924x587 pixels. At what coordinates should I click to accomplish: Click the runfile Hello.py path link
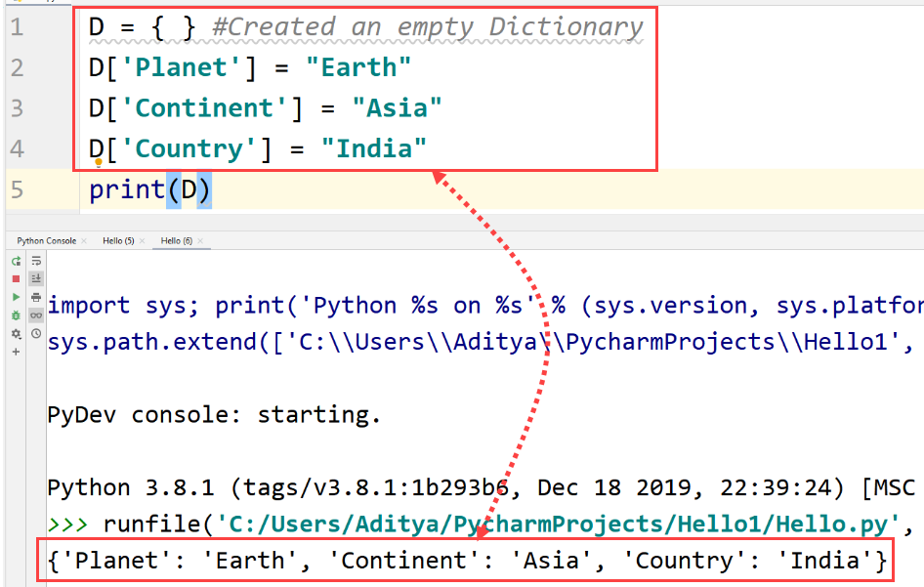[558, 524]
